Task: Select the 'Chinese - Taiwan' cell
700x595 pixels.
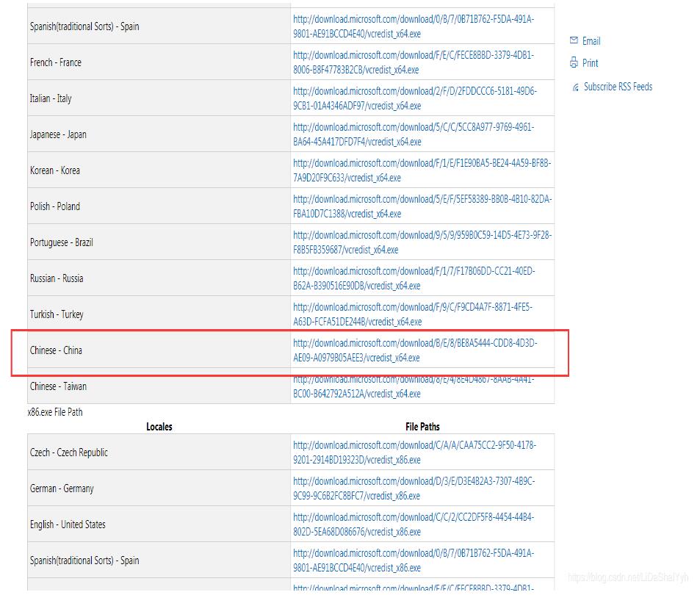Action: [x=159, y=386]
